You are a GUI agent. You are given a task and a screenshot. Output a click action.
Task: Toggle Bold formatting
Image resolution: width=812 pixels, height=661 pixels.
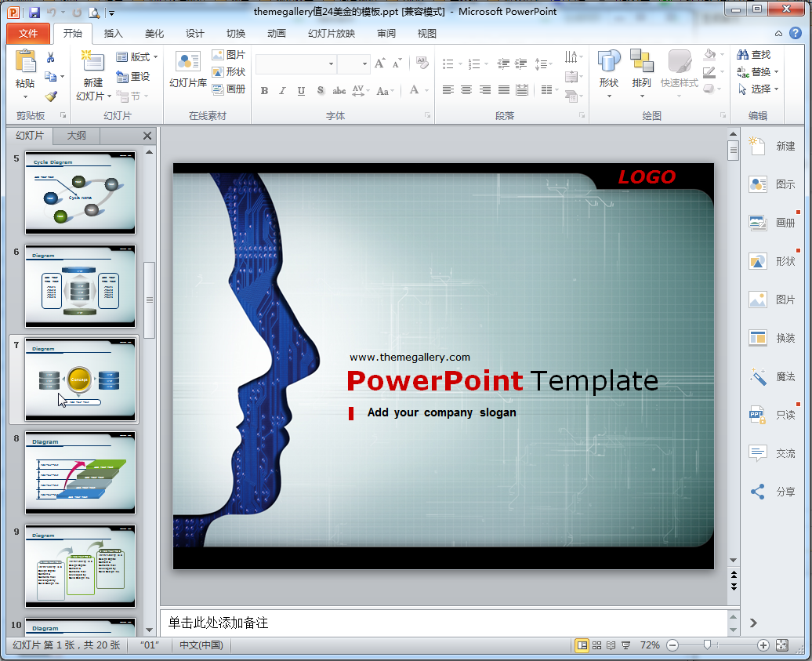coord(264,91)
